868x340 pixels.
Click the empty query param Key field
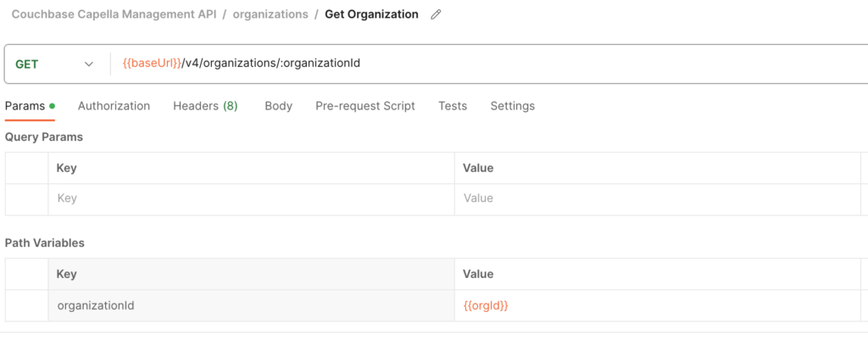[251, 198]
